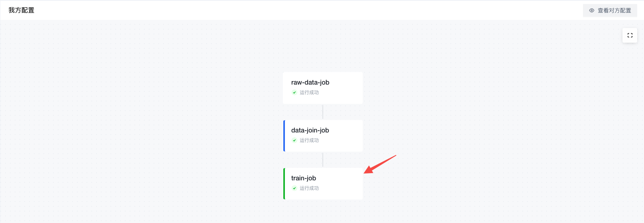Select the raw-data-job node
The image size is (644, 223).
(x=323, y=88)
